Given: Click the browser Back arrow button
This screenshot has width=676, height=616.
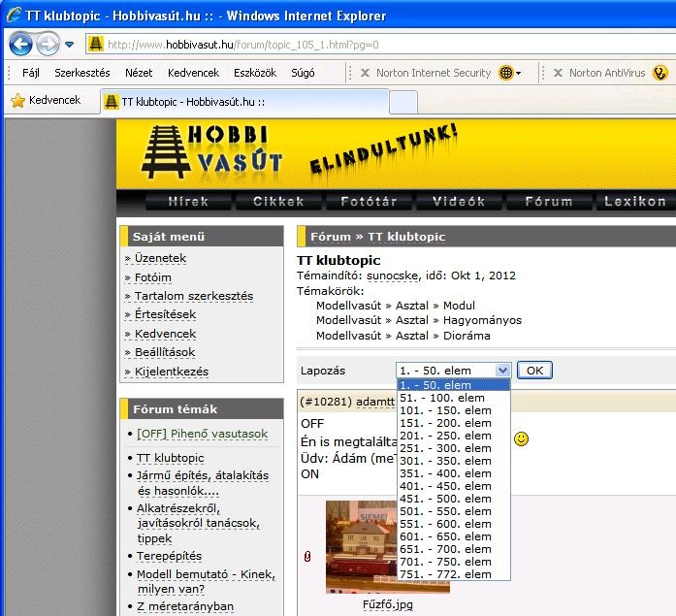Looking at the screenshot, I should [x=21, y=44].
